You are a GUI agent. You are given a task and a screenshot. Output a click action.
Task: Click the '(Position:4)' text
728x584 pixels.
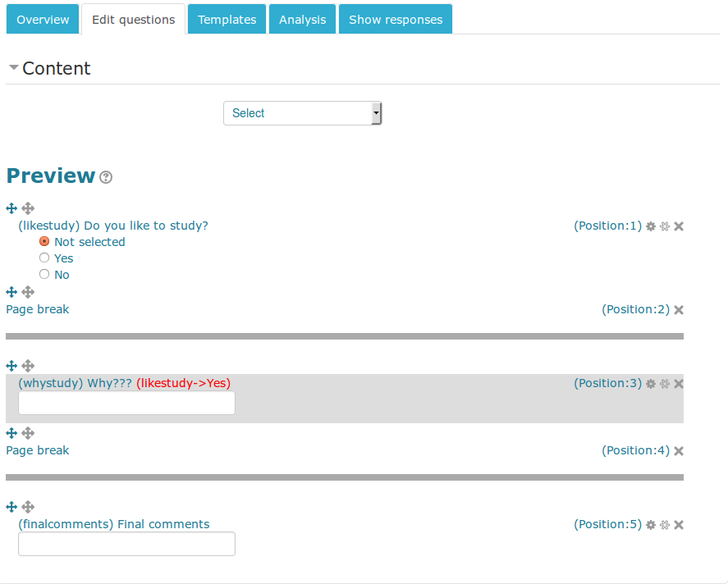coord(635,450)
